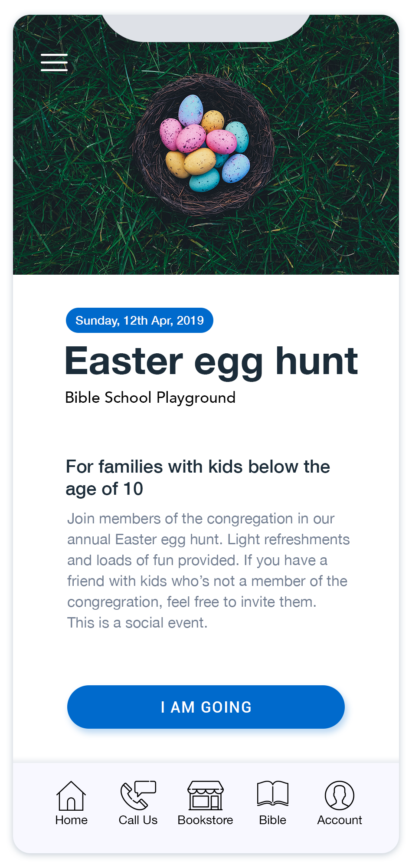This screenshot has width=412, height=868.
Task: Open the Account profile icon
Action: (x=340, y=796)
